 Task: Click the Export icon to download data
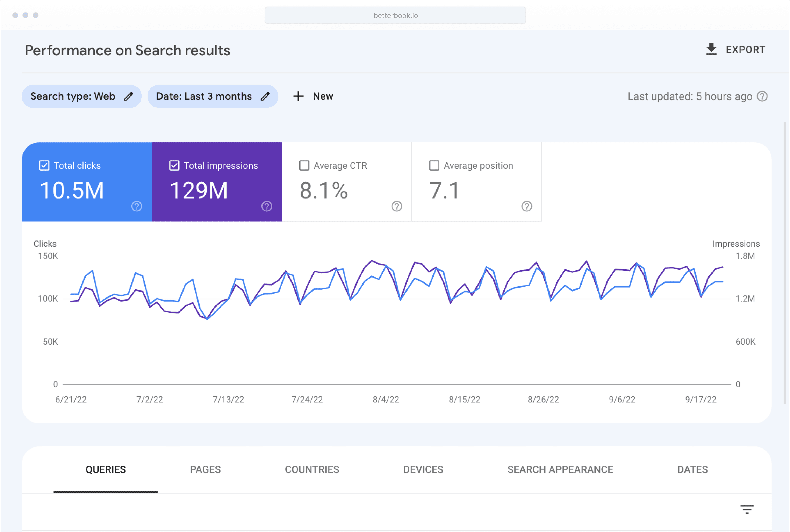710,50
